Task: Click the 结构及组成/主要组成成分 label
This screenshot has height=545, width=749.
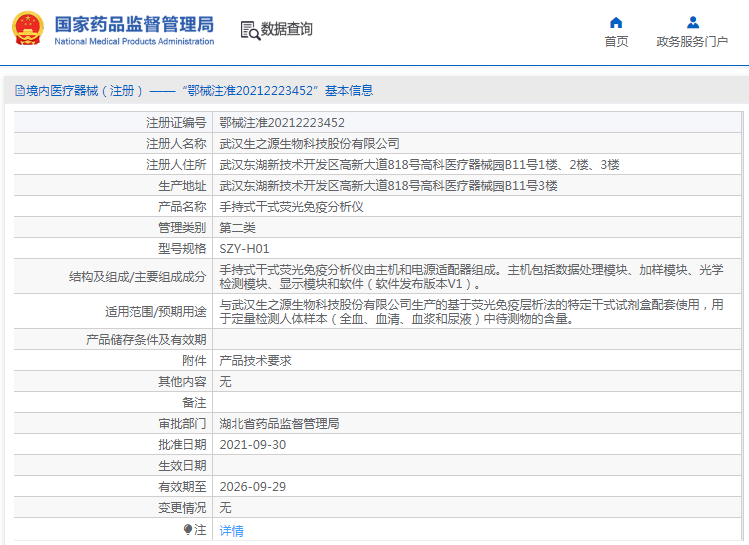Action: coord(138,277)
